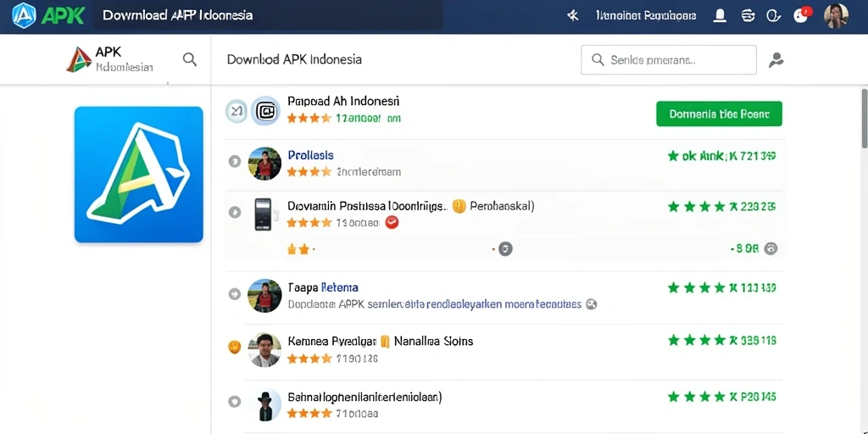Image resolution: width=868 pixels, height=434 pixels.
Task: Click the small gray icon ending Taapa description
Action: (591, 304)
